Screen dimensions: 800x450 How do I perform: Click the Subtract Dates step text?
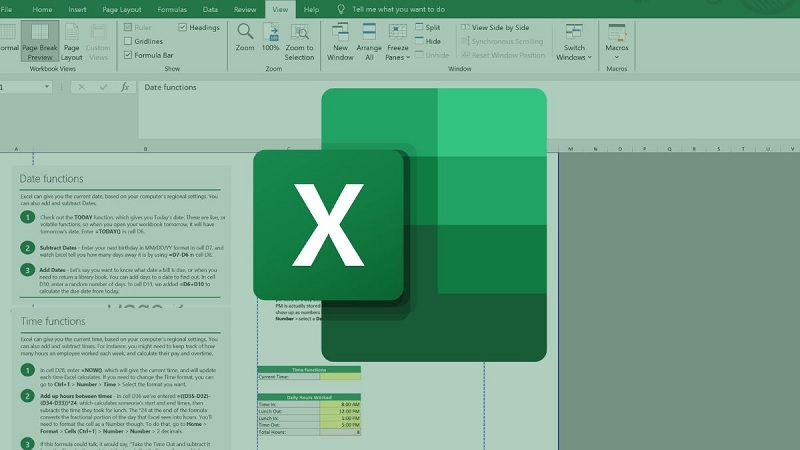(132, 251)
